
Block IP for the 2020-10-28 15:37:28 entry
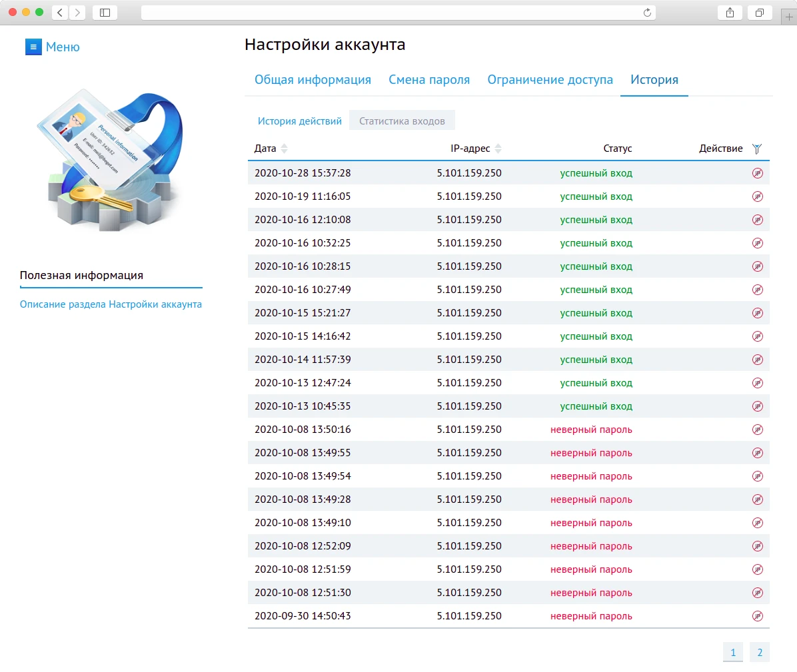757,173
